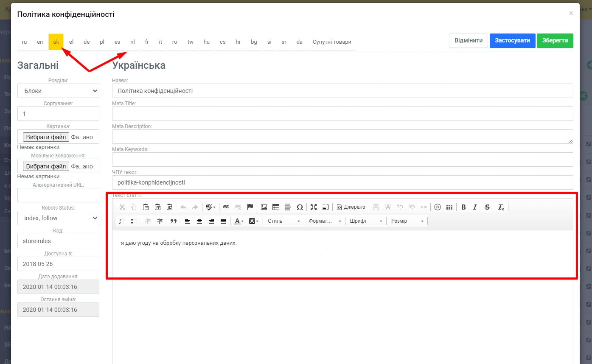Screen dimensions: 592x364
Task: Open the Супутні товари tab
Action: (332, 42)
